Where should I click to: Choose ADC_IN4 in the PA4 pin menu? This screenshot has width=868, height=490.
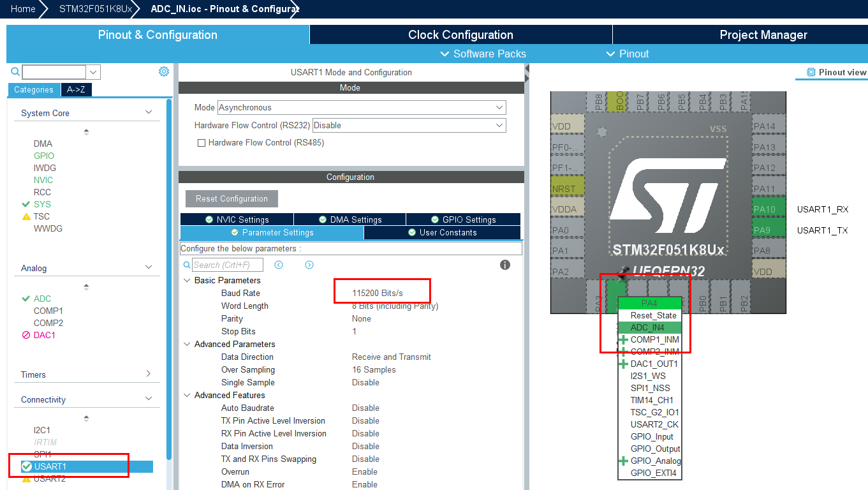[x=650, y=327]
